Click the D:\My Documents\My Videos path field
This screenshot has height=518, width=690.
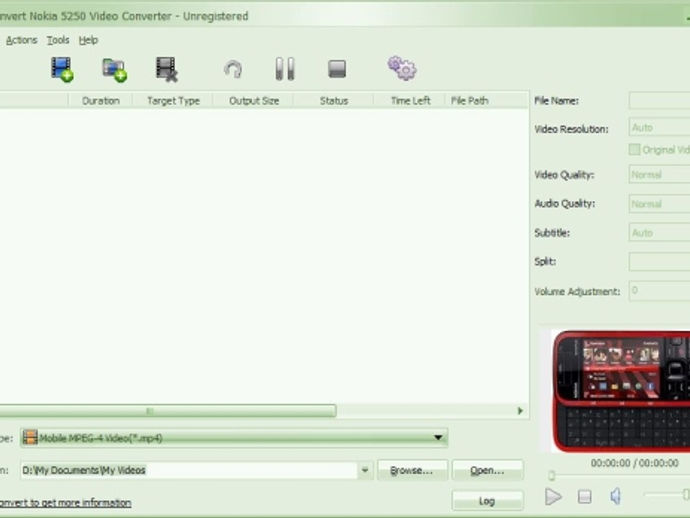coord(189,470)
